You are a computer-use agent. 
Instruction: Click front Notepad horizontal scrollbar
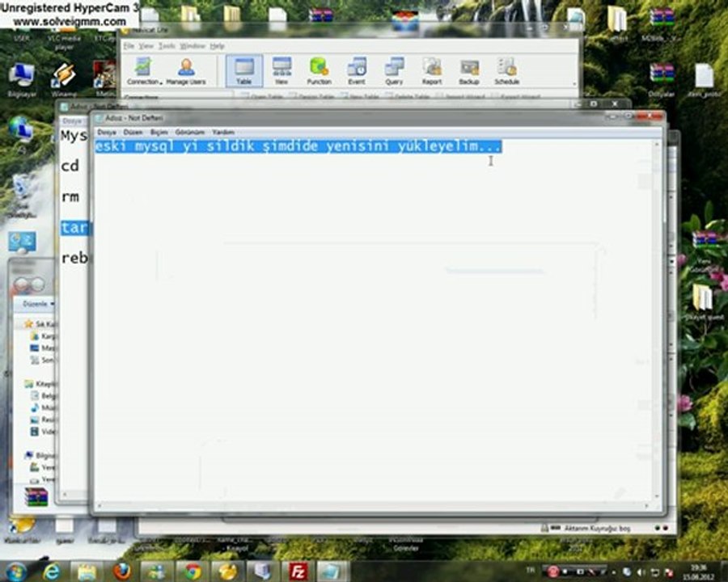(x=373, y=505)
